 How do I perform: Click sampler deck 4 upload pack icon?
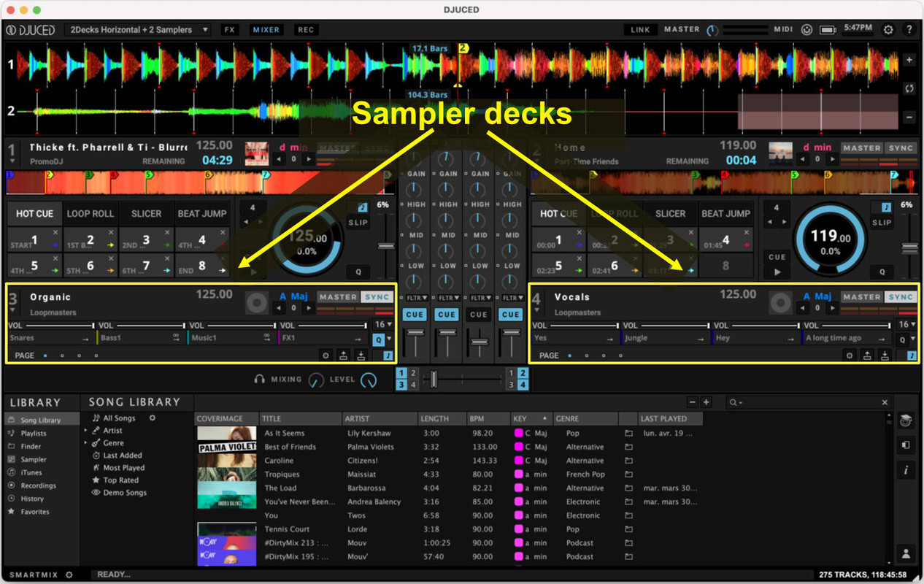click(x=867, y=356)
